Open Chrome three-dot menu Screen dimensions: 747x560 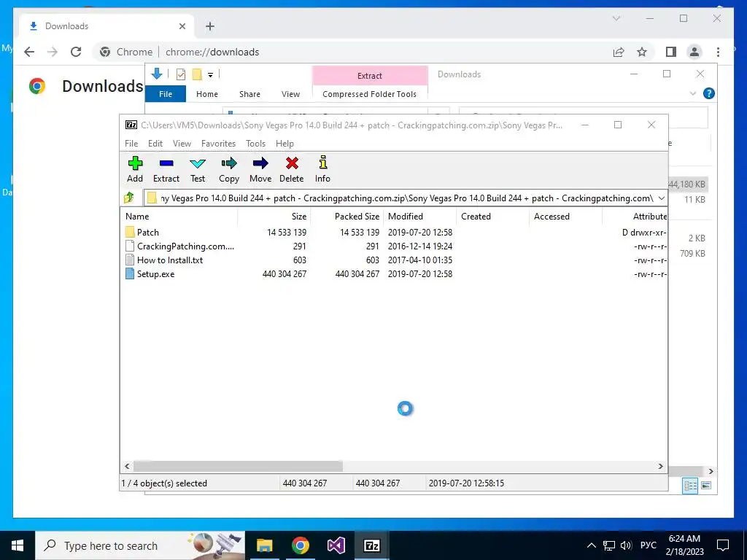[x=718, y=52]
